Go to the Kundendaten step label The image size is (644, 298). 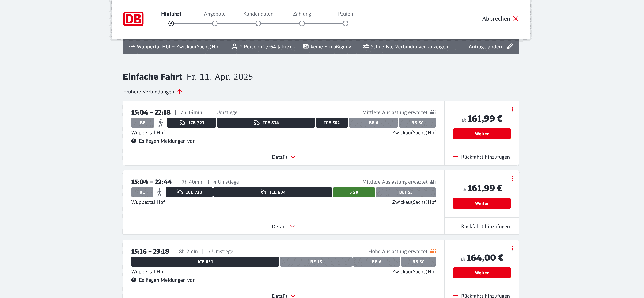point(258,14)
